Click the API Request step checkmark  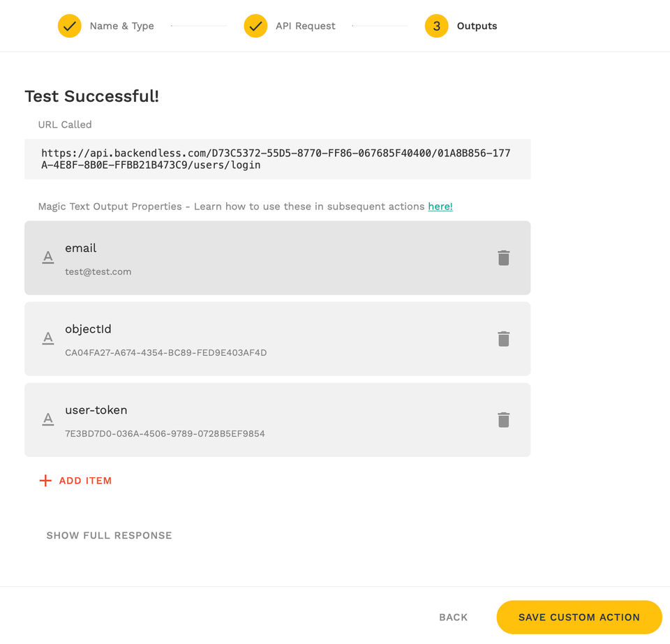tap(255, 26)
